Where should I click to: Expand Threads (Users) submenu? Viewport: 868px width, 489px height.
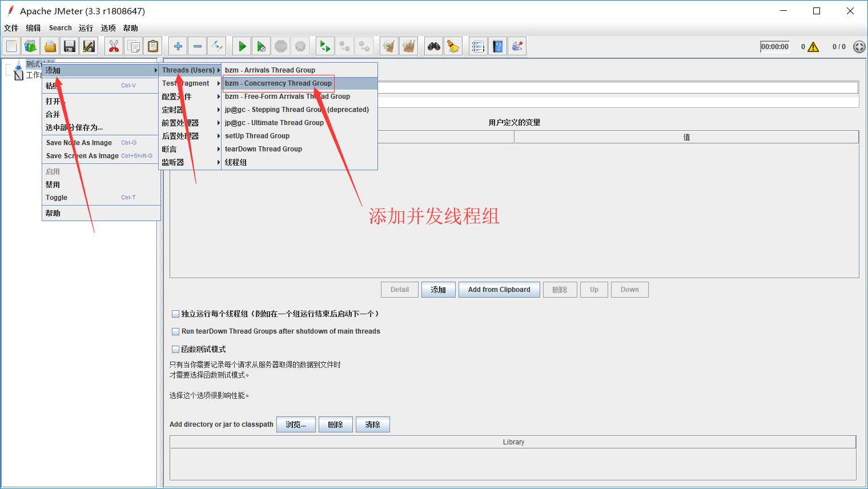[x=190, y=70]
